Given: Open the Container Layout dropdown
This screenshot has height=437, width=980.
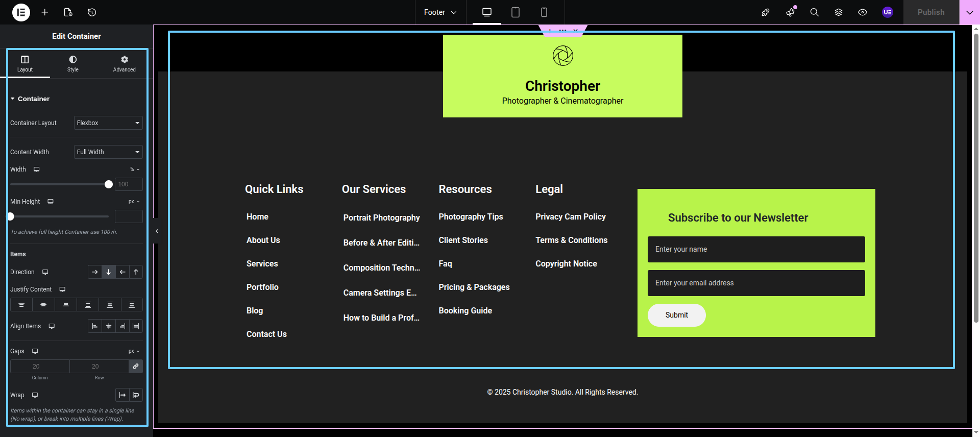Looking at the screenshot, I should pyautogui.click(x=108, y=123).
